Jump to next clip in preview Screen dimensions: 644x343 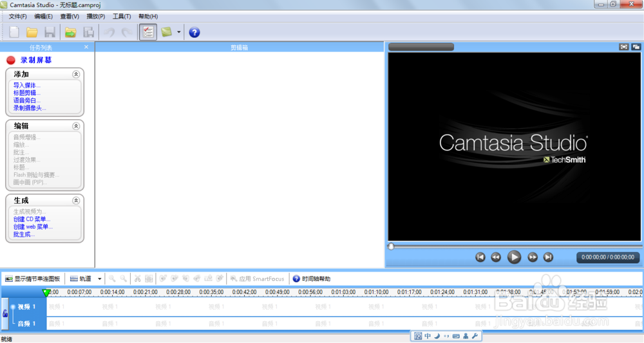548,257
